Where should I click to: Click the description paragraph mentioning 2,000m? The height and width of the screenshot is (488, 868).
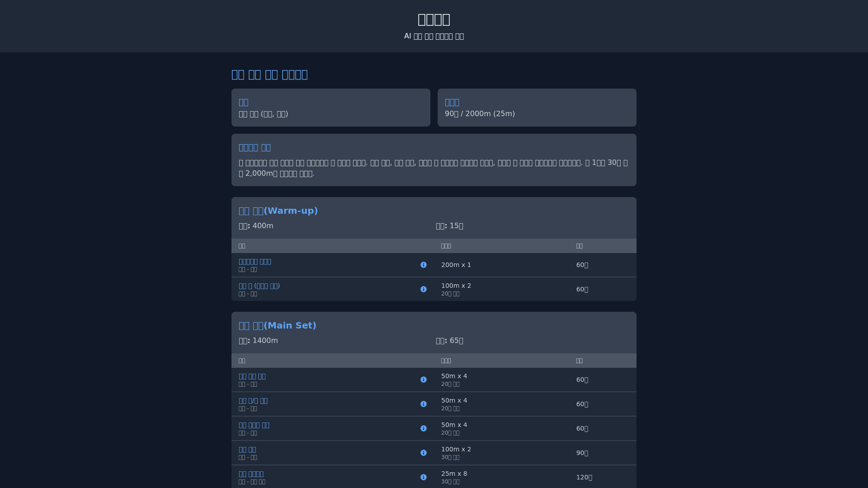point(433,168)
